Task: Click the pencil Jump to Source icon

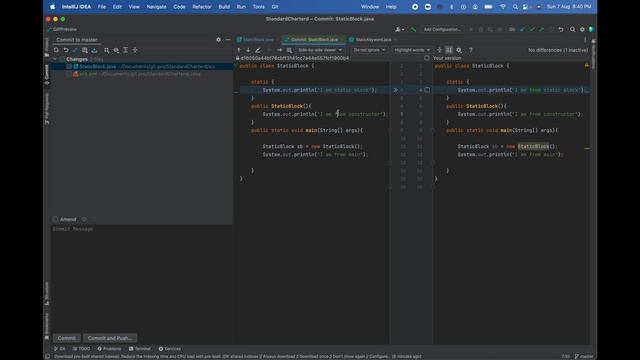Action: (x=258, y=50)
